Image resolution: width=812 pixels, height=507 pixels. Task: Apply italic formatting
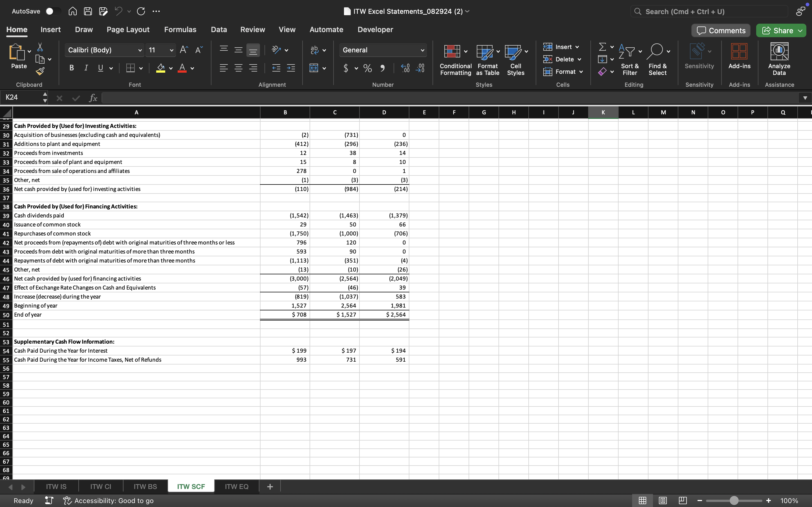86,68
